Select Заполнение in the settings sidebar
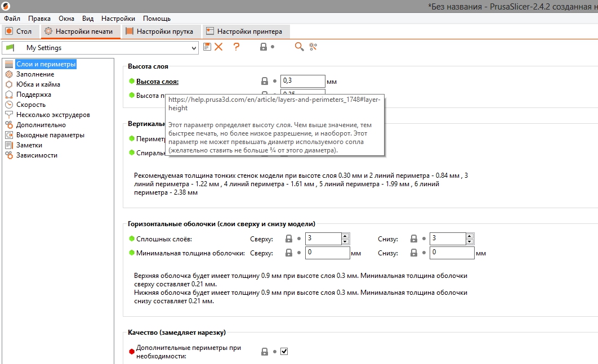The image size is (598, 364). click(35, 74)
